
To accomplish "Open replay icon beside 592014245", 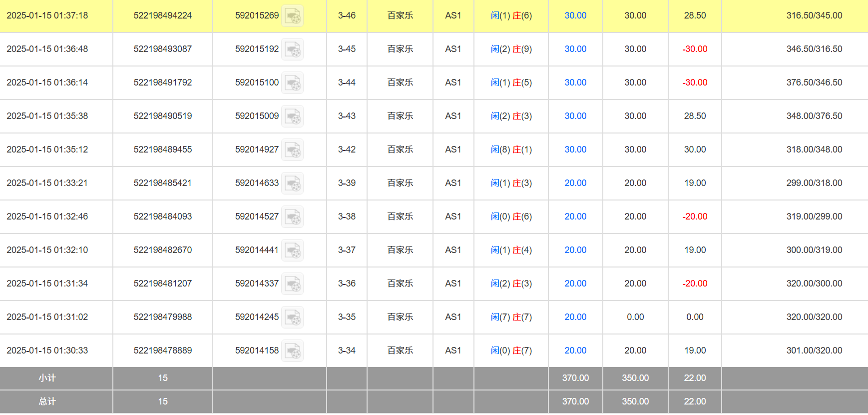I will coord(292,317).
